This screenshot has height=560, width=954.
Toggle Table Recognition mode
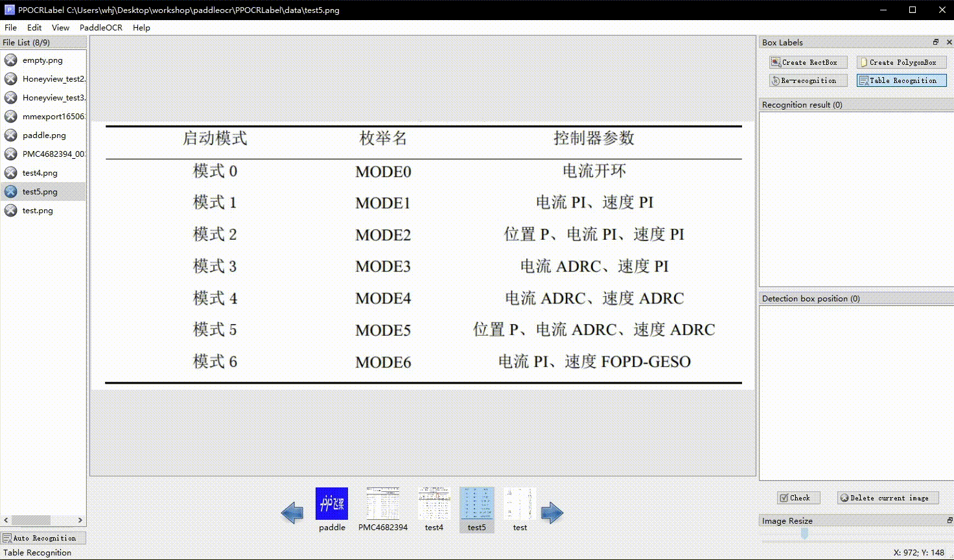pos(901,80)
